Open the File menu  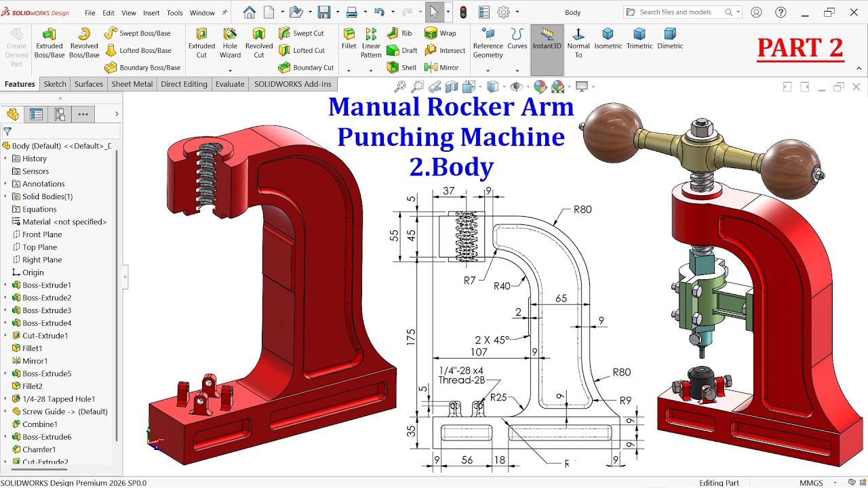point(90,13)
